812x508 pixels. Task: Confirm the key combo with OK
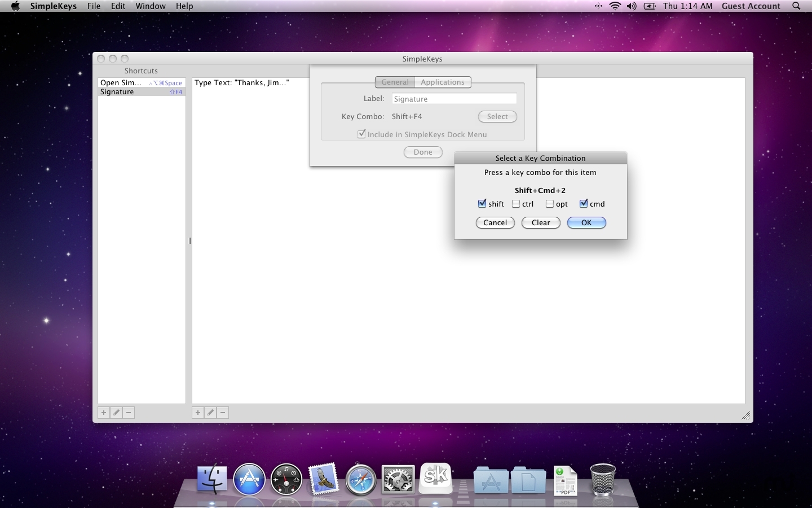click(586, 223)
